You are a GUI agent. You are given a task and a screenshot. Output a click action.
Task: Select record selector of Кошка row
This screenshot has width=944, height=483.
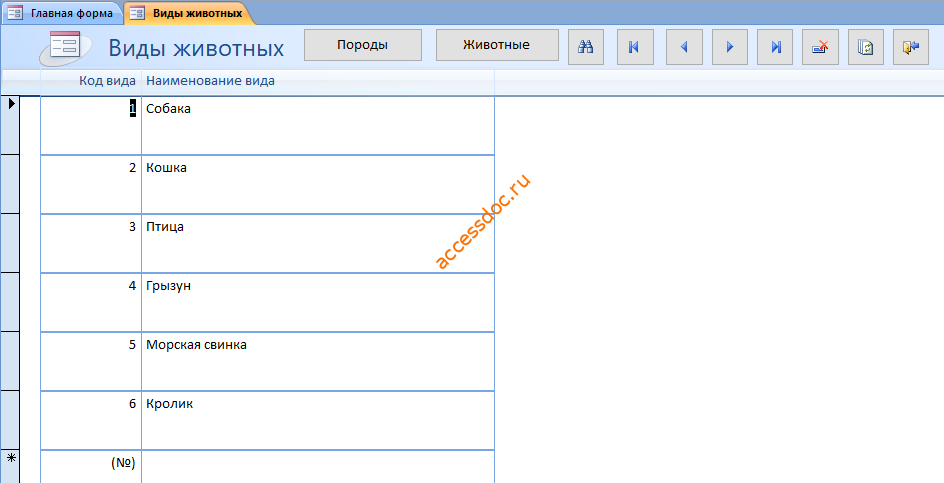click(10, 184)
